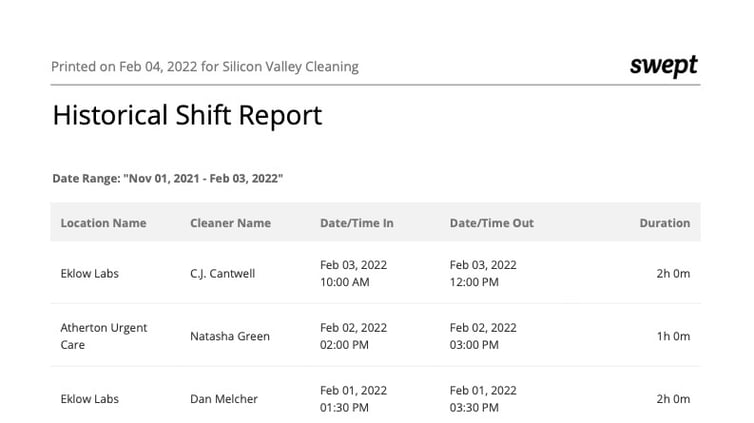Click the Duration column header
The height and width of the screenshot is (423, 754).
pyautogui.click(x=665, y=223)
